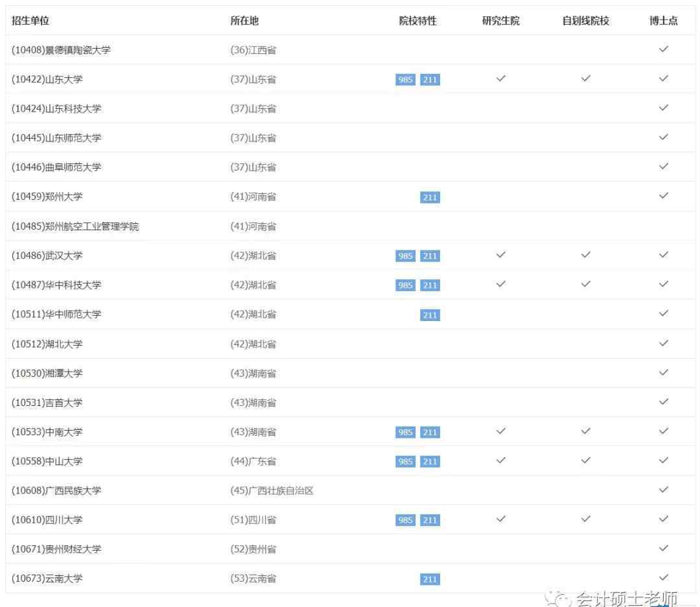Open (10530)湘潭大学 entry
The width and height of the screenshot is (700, 607).
[x=47, y=374]
